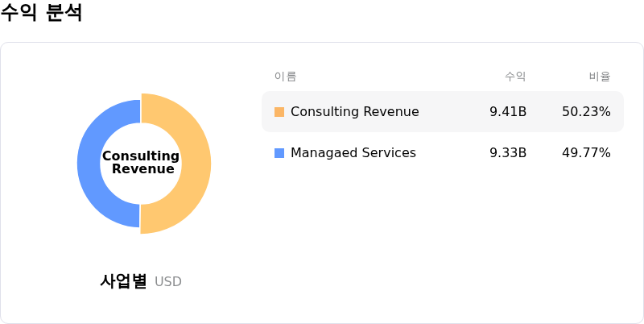Click the 이름 column header
The height and width of the screenshot is (324, 644).
pos(286,77)
